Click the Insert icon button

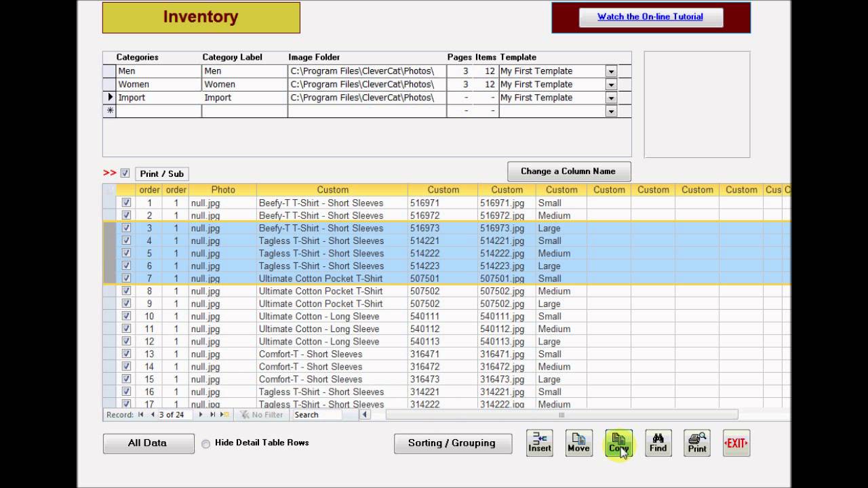540,443
